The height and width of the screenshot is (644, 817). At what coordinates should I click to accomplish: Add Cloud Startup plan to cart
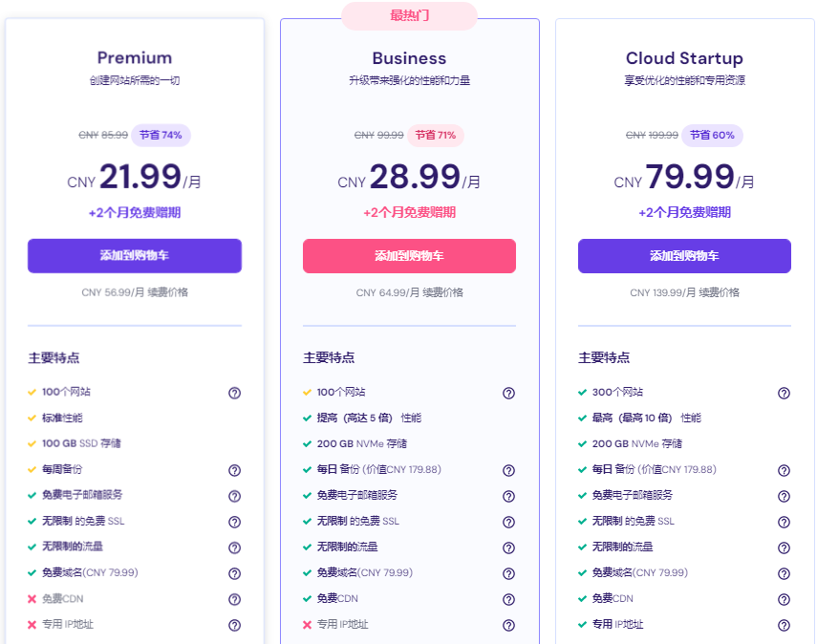pos(684,256)
